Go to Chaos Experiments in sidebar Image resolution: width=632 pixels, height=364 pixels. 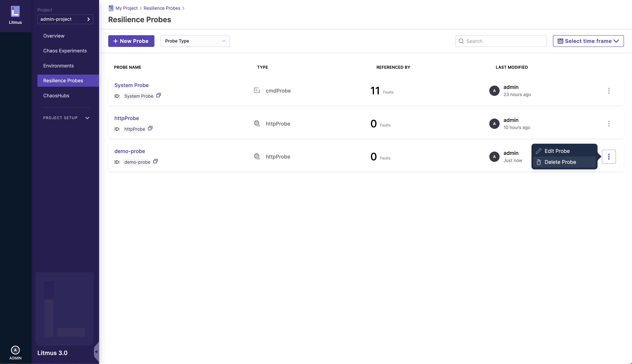tap(65, 51)
